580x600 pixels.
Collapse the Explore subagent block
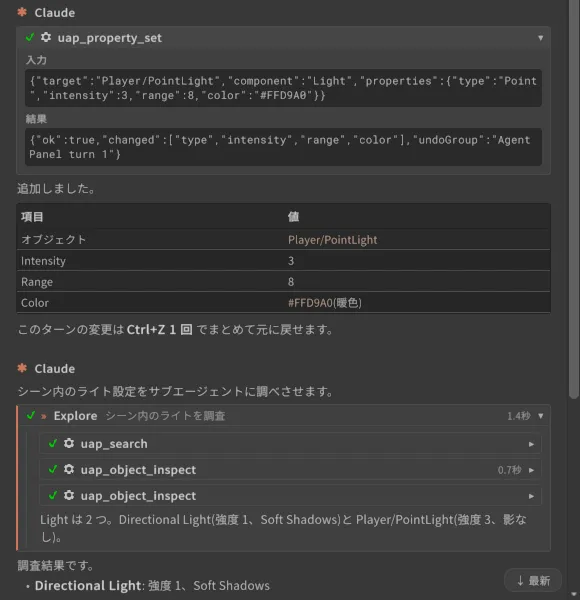[x=540, y=416]
